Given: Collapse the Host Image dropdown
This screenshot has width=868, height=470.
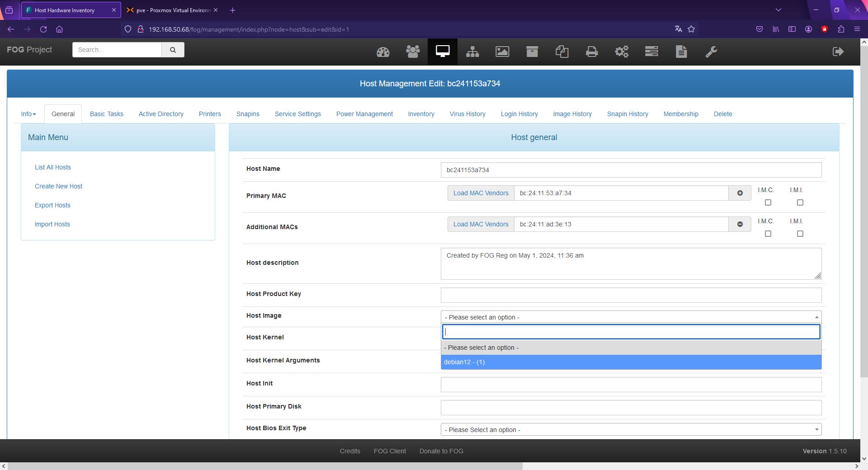Looking at the screenshot, I should coord(631,317).
